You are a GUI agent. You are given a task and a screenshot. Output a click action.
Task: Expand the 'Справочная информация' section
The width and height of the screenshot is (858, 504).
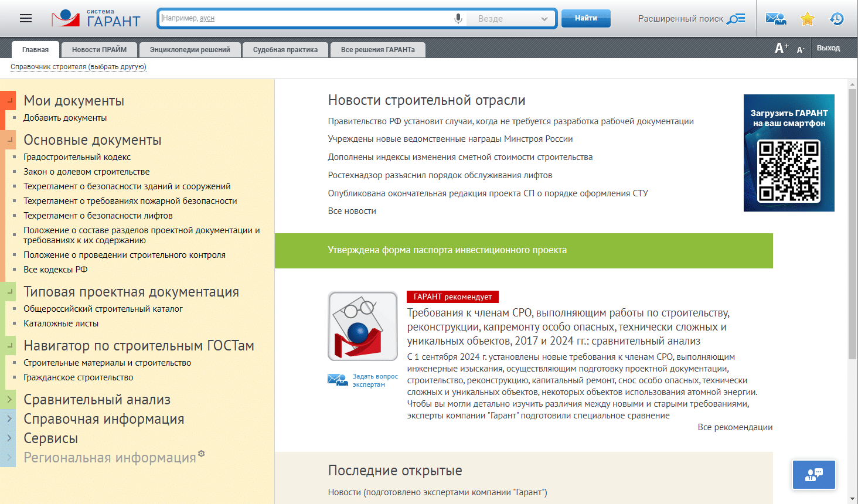tap(9, 419)
